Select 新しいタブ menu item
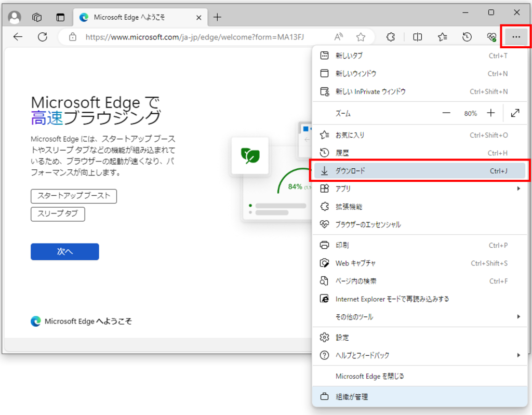The width and height of the screenshot is (532, 415). pos(419,56)
